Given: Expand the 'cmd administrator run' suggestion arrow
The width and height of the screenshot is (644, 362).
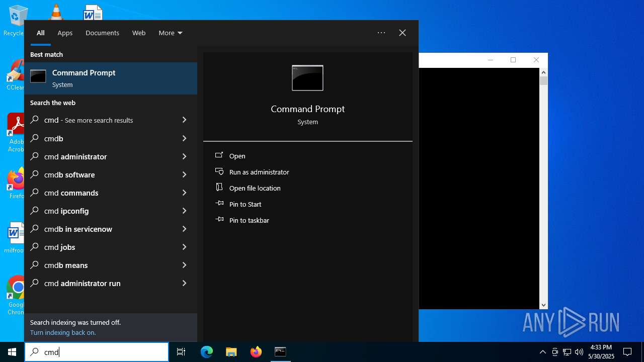Looking at the screenshot, I should [184, 283].
